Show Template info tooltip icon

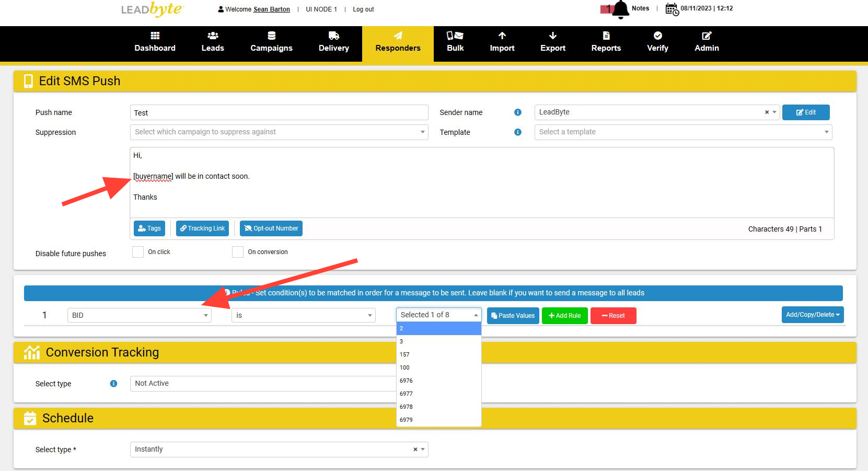pos(518,132)
